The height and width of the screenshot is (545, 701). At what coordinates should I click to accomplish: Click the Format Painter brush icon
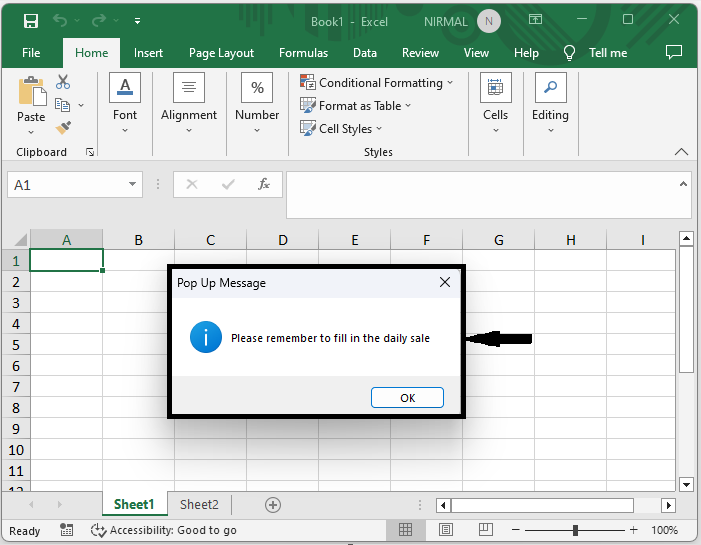(63, 127)
